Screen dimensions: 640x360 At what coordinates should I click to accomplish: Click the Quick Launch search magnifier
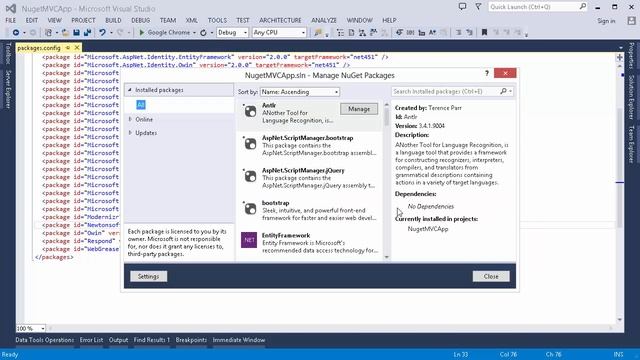582,7
